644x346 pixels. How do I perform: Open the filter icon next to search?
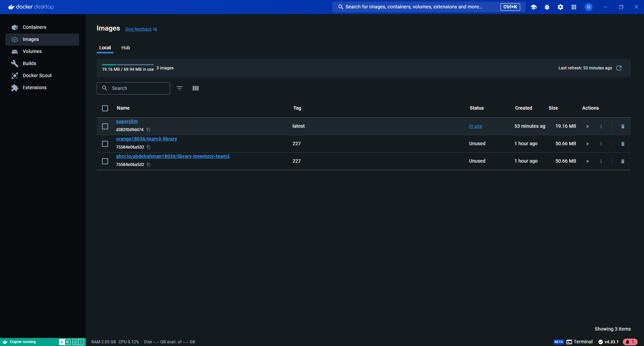pyautogui.click(x=180, y=88)
